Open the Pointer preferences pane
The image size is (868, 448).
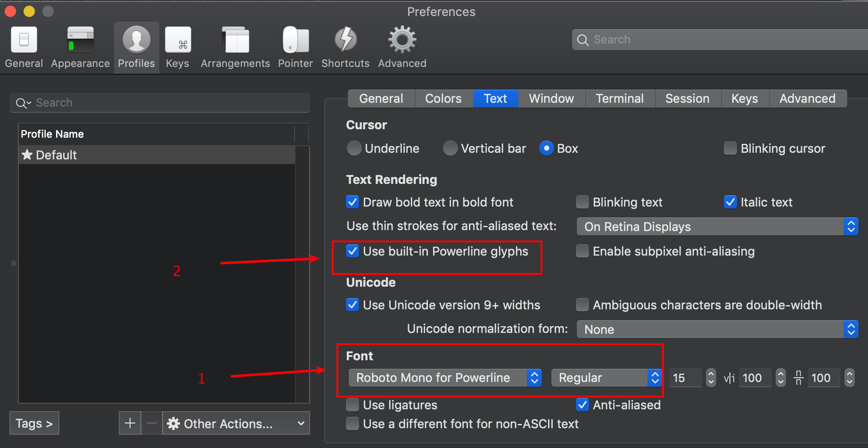pyautogui.click(x=295, y=47)
